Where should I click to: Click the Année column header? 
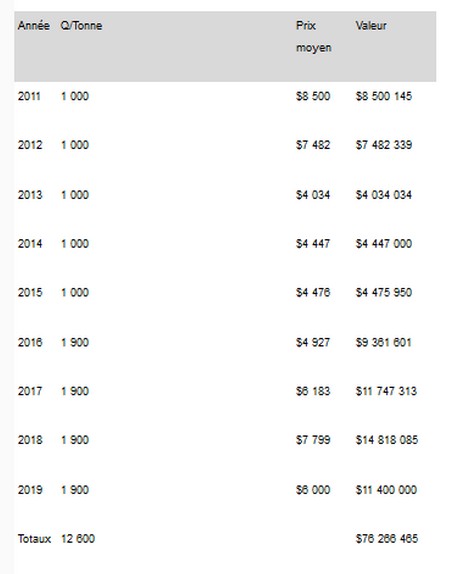[x=34, y=26]
